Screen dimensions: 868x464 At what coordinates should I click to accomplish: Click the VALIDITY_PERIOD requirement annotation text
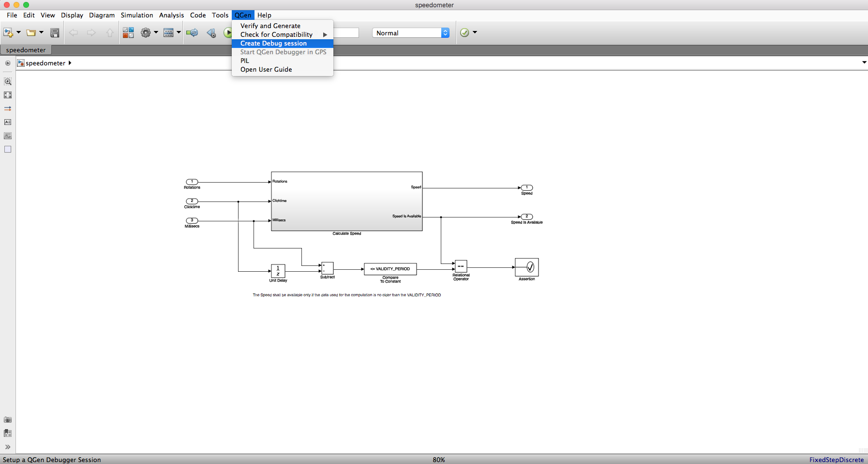(x=347, y=295)
